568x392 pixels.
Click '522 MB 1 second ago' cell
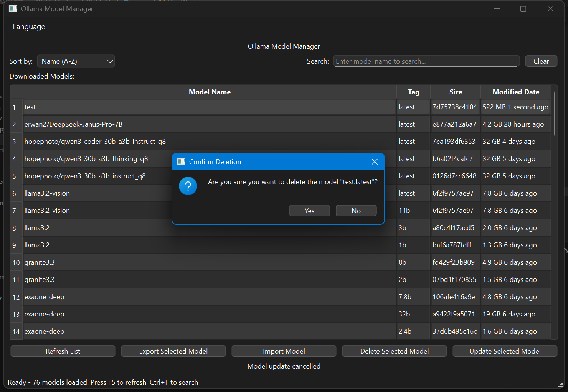(x=516, y=107)
